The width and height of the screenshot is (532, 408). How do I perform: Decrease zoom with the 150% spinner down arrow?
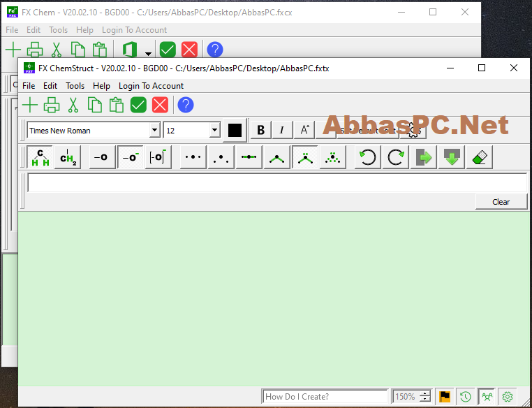[425, 399]
